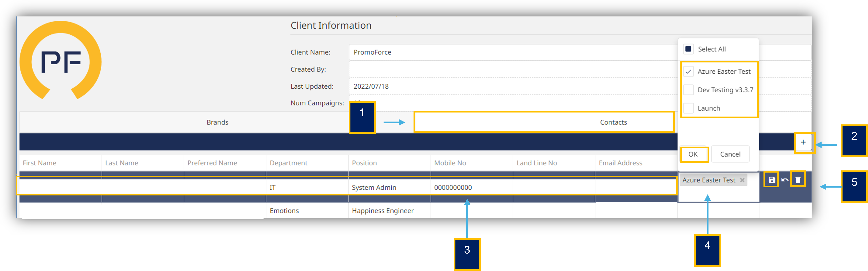Click the plus add contact button
This screenshot has width=868, height=271.
coord(803,143)
